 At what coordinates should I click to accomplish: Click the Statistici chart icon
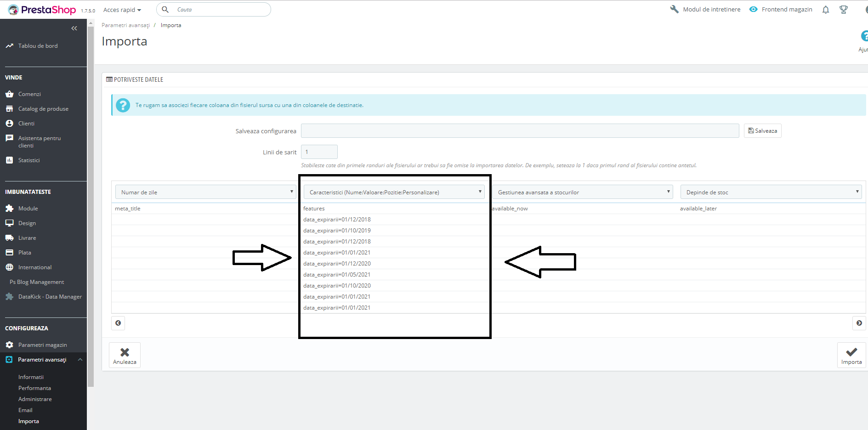click(9, 160)
